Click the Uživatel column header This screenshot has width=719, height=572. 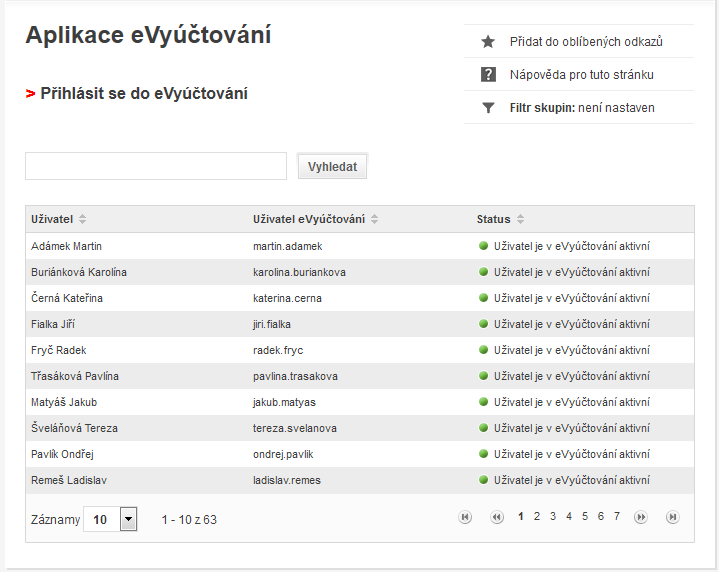point(52,219)
